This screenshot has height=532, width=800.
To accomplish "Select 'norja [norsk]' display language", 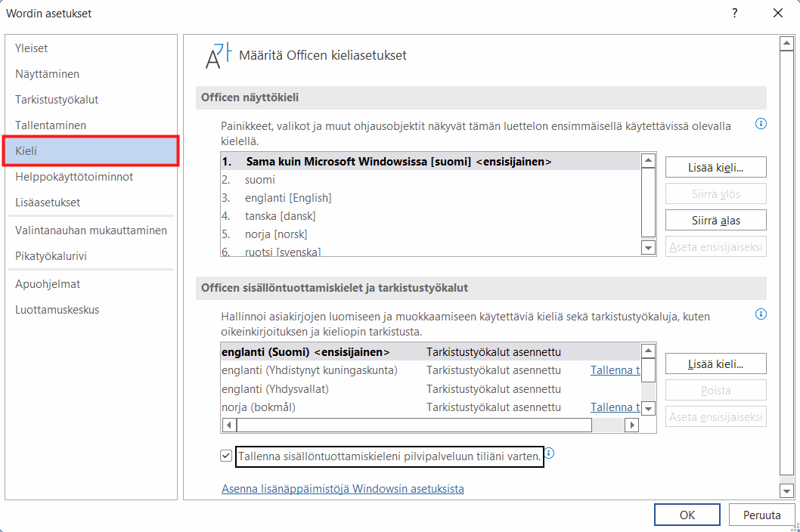I will pyautogui.click(x=430, y=234).
